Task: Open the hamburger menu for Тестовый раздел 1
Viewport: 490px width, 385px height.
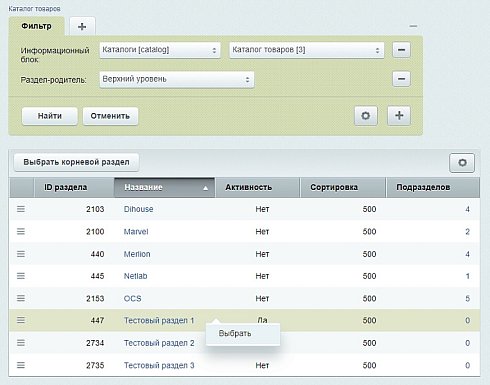Action: 21,320
